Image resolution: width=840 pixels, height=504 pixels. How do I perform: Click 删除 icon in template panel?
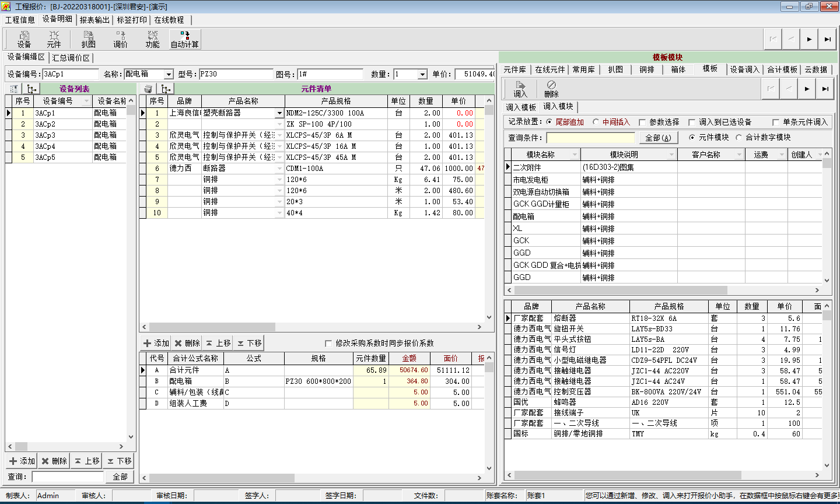551,89
